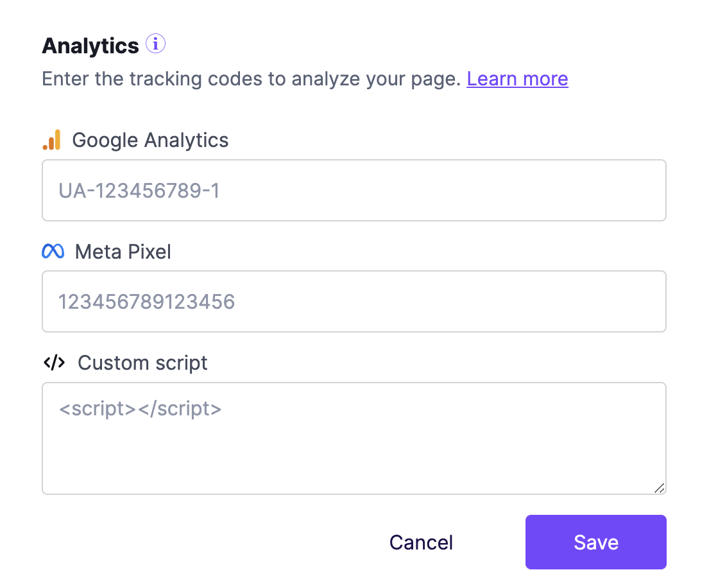Click the Google Analytics label text

[x=150, y=140]
